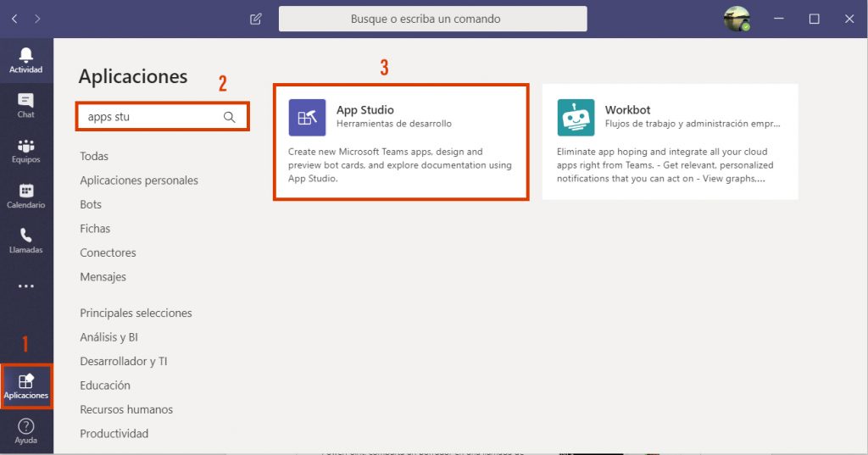The image size is (868, 455).
Task: Click 'Flujos de trabajo y administración' subtitle
Action: (x=693, y=124)
